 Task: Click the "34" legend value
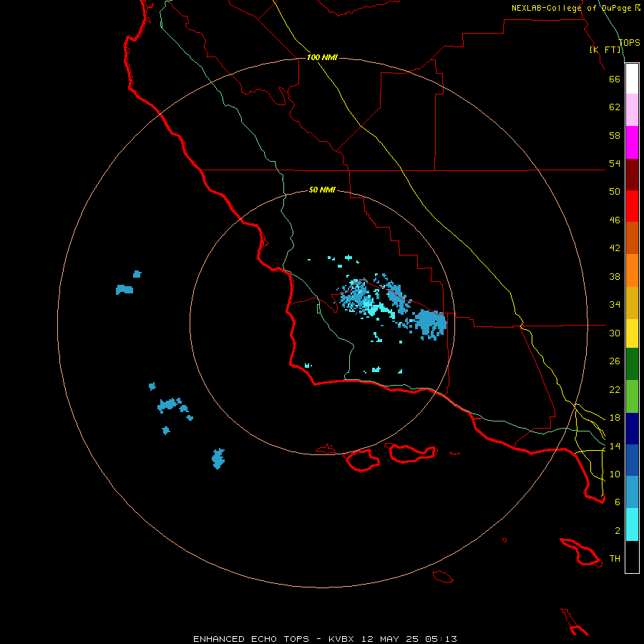(x=615, y=305)
